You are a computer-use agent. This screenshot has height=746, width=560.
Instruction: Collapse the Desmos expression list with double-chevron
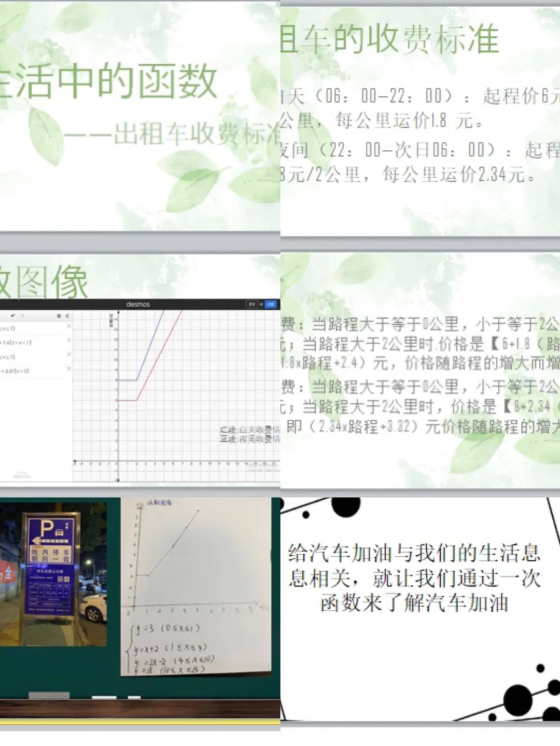(x=67, y=316)
